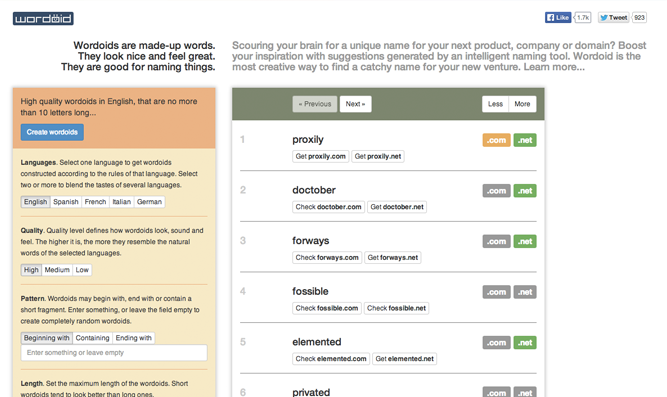Toggle the English language option
667x397 pixels.
coord(35,202)
